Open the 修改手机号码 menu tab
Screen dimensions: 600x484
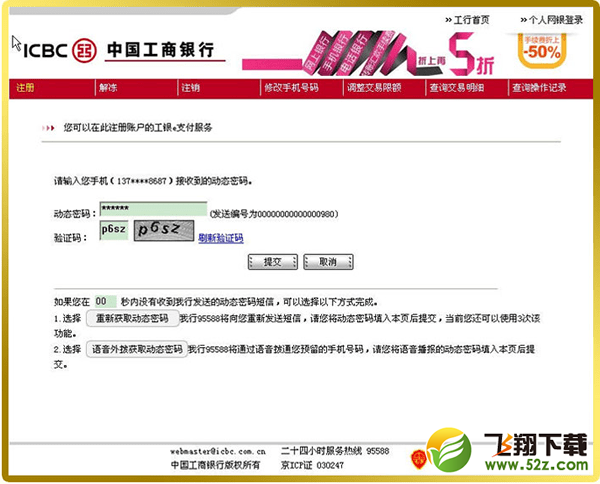(x=292, y=88)
